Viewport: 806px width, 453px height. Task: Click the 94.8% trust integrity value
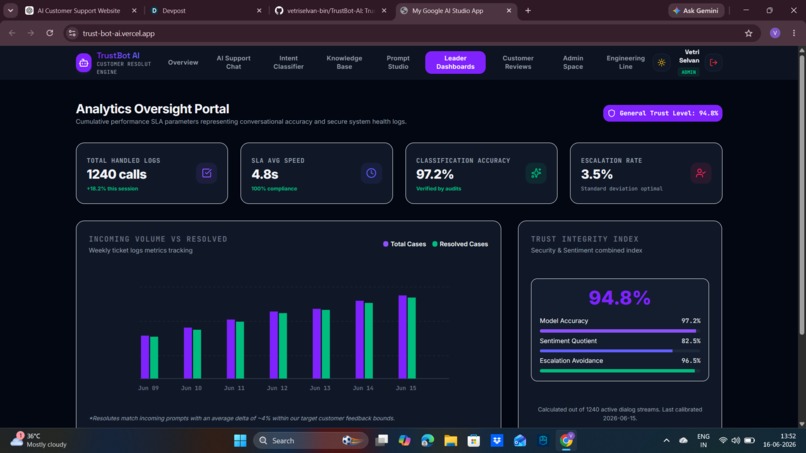tap(619, 297)
